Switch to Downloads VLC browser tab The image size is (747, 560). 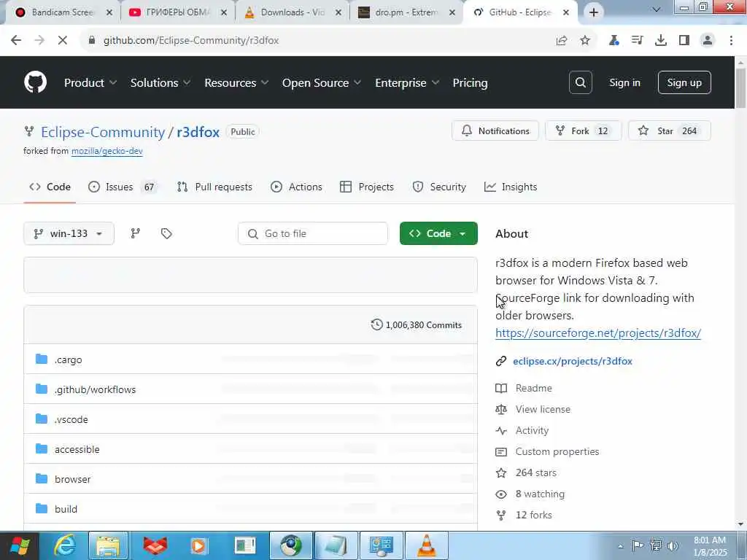(x=292, y=12)
